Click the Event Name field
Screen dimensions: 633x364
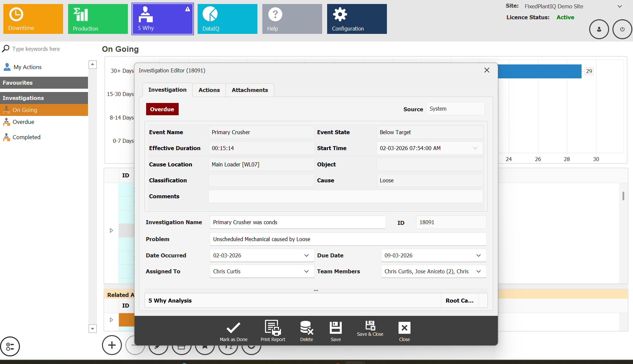(261, 132)
